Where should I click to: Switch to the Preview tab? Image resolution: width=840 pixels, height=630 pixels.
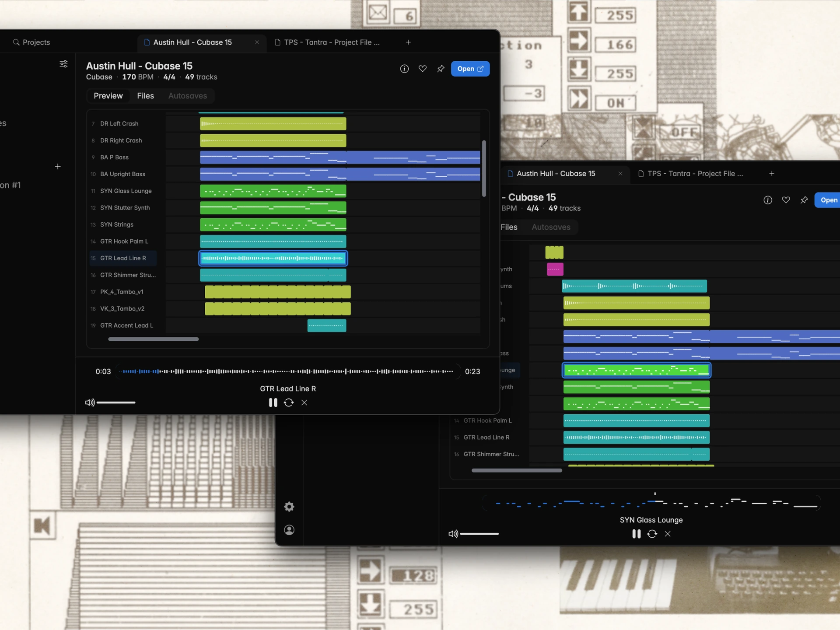108,96
